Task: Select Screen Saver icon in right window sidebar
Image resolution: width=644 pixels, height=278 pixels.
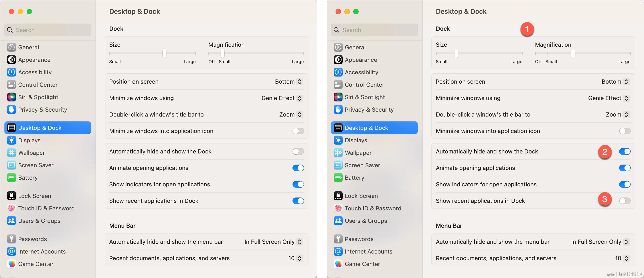Action: 338,165
